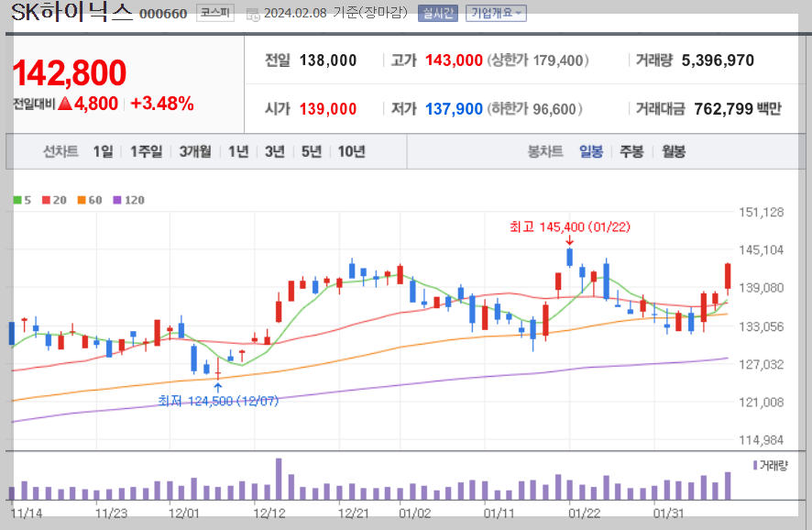Click purple 120-day moving average swatch

coord(117,200)
